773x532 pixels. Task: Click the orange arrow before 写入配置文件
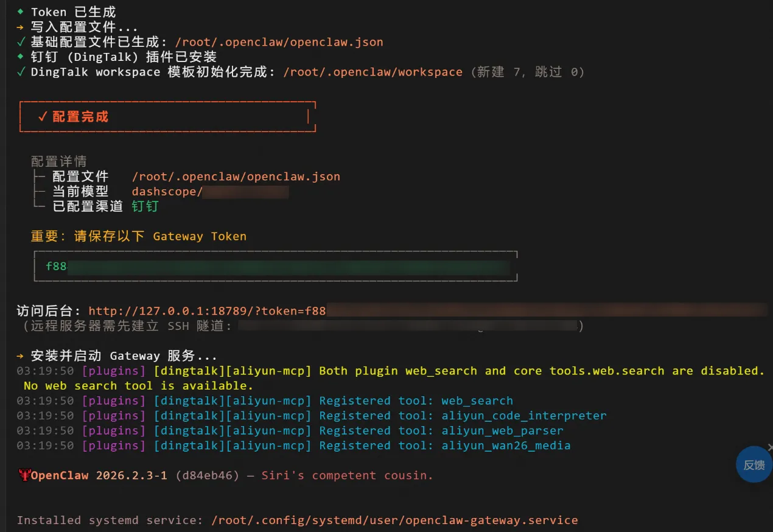(21, 27)
